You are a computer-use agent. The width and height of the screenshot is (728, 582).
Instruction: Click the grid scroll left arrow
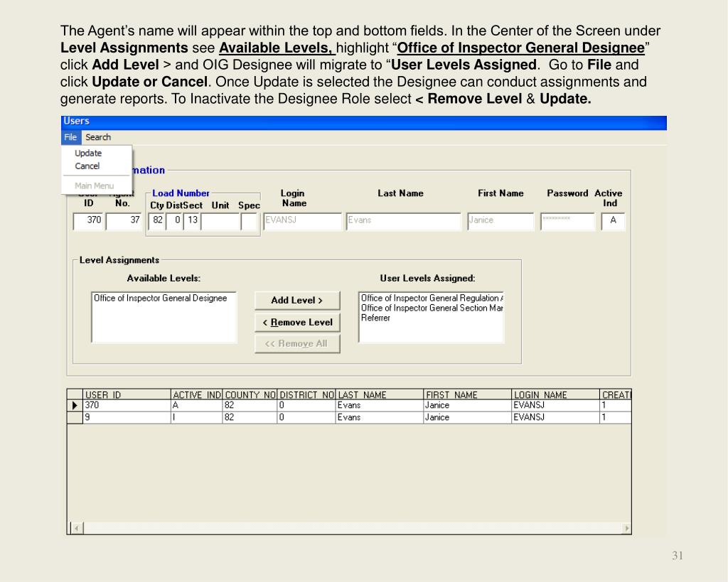(x=77, y=528)
